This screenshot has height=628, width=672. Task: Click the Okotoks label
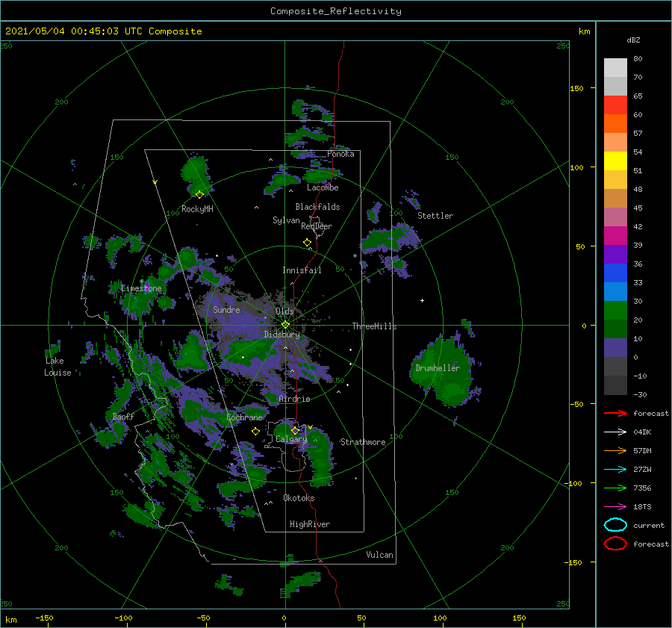pos(299,498)
